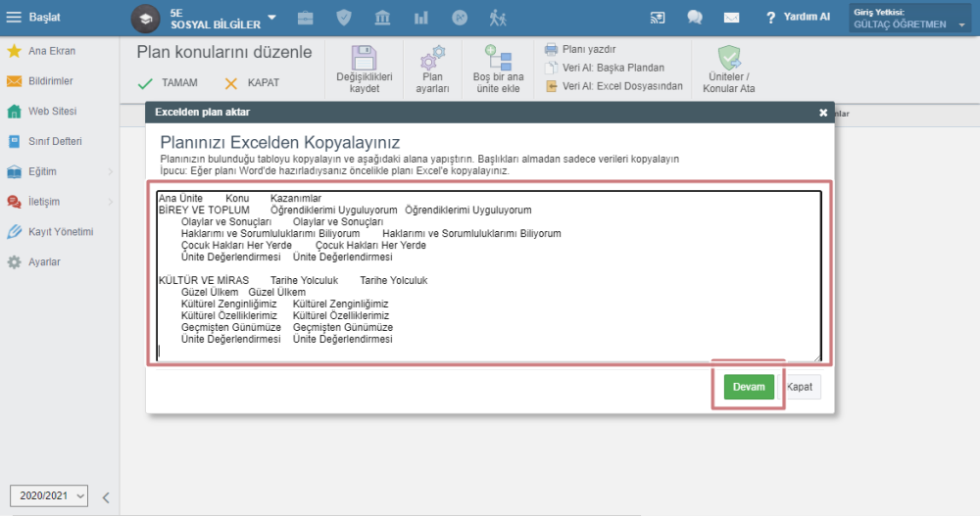Open Giriş Yetkisi user dropdown

(909, 18)
